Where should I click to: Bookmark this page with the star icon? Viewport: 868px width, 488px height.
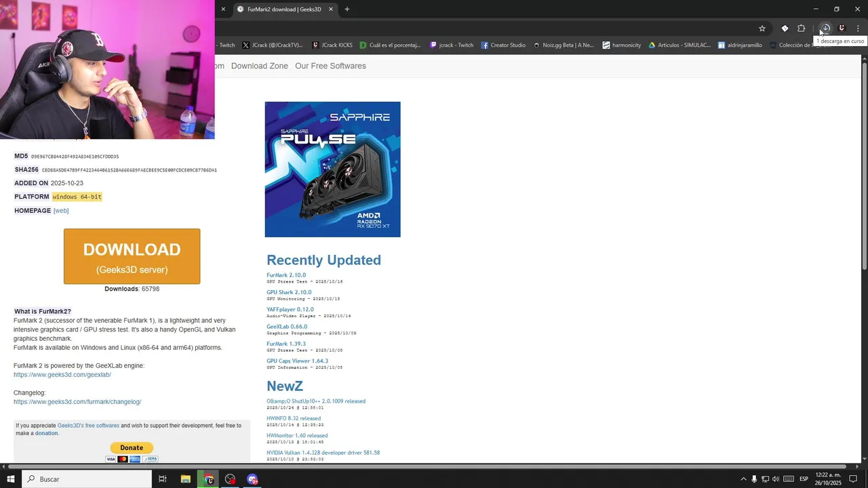pyautogui.click(x=762, y=28)
